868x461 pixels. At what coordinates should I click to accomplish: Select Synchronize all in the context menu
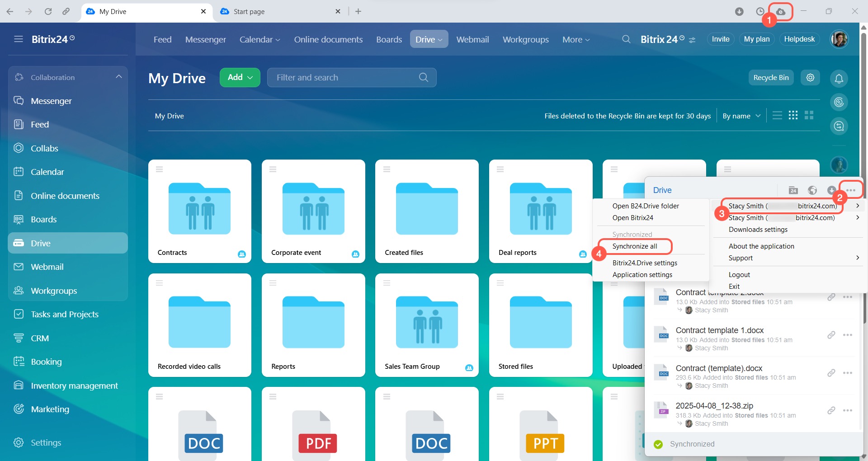pos(635,246)
